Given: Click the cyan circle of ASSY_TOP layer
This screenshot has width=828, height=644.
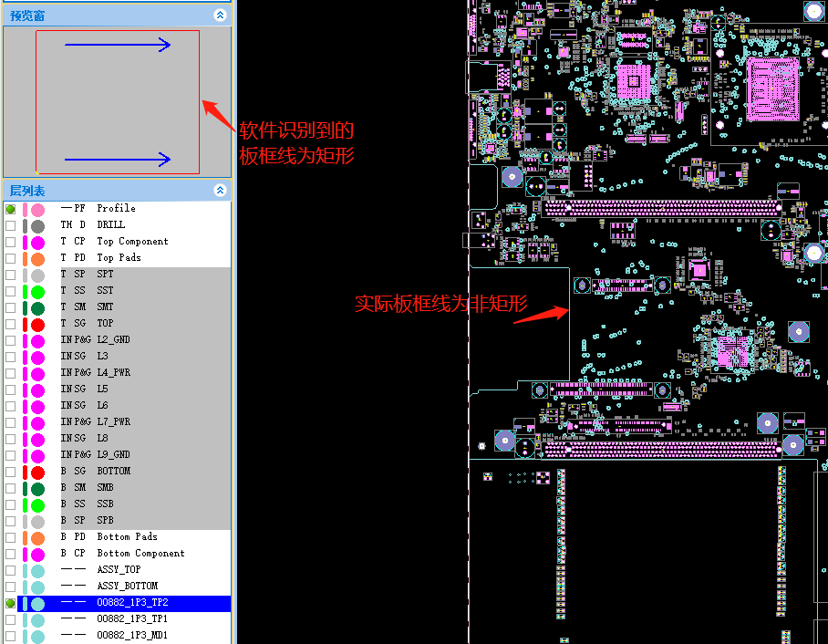Looking at the screenshot, I should click(x=37, y=570).
